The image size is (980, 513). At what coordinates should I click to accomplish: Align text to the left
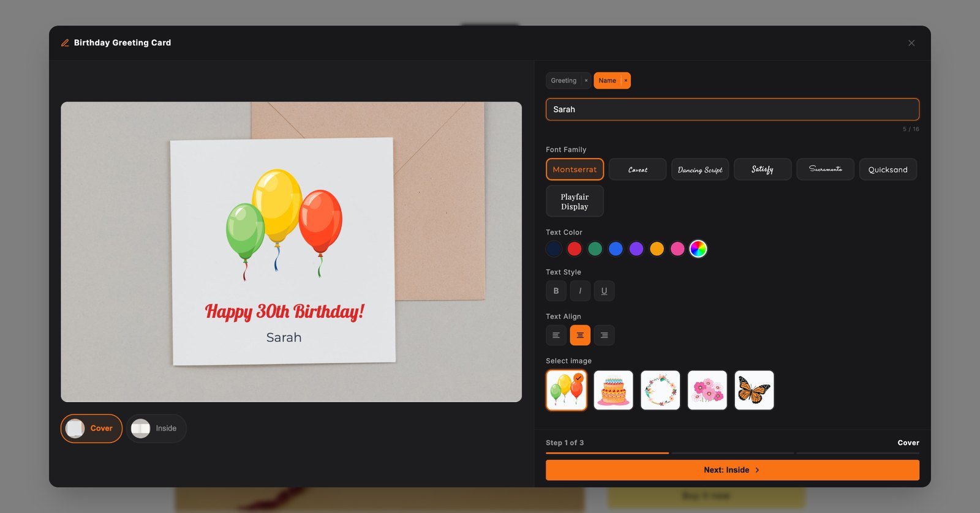tap(556, 335)
